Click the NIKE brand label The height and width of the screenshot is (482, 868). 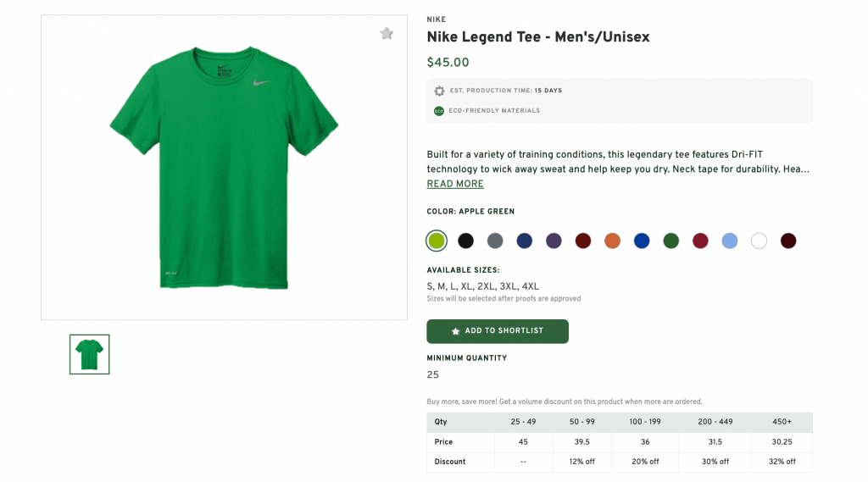436,19
